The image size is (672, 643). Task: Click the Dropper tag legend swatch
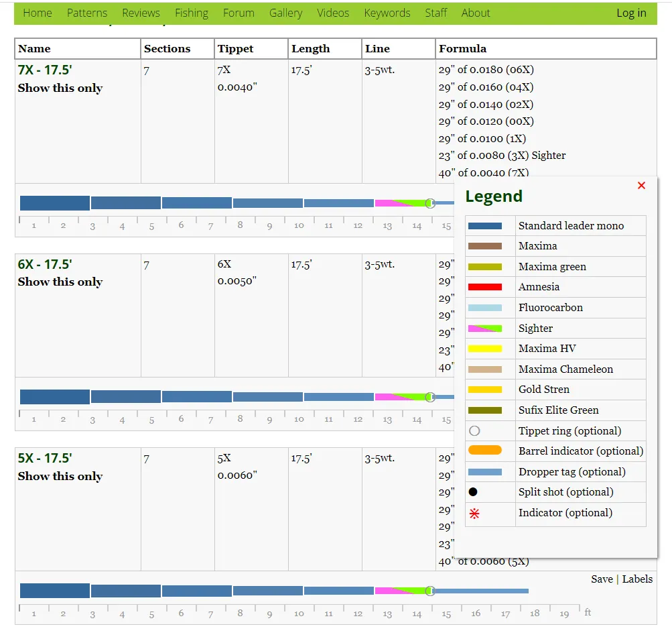coord(484,472)
